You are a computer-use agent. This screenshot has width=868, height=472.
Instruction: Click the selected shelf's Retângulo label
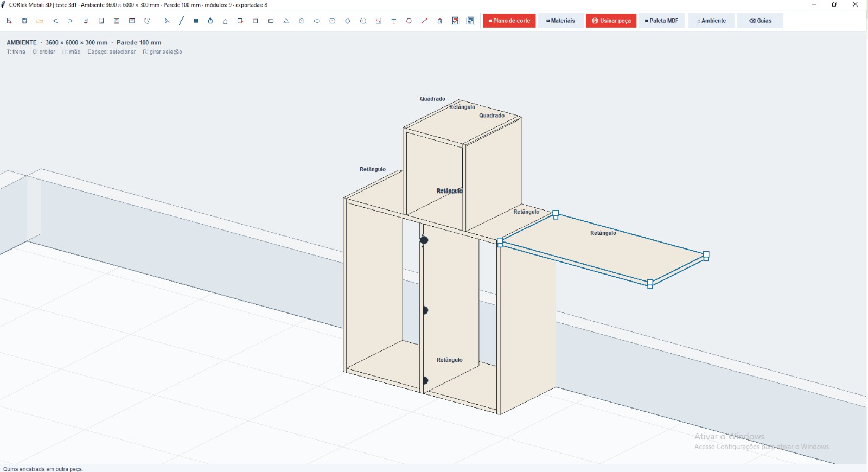603,233
